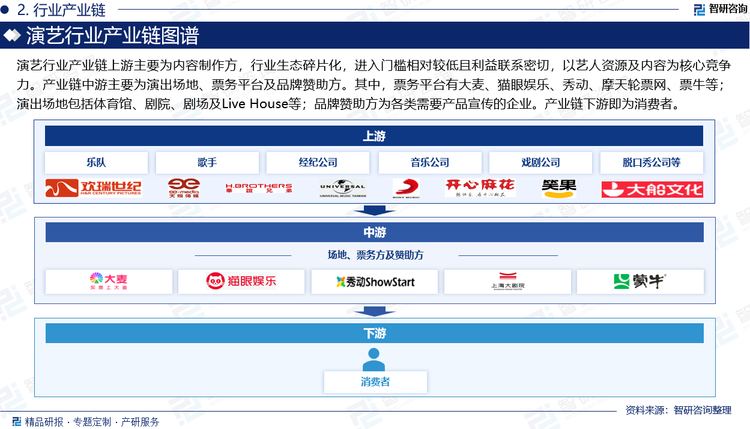Click the 中游 header bar

(375, 232)
